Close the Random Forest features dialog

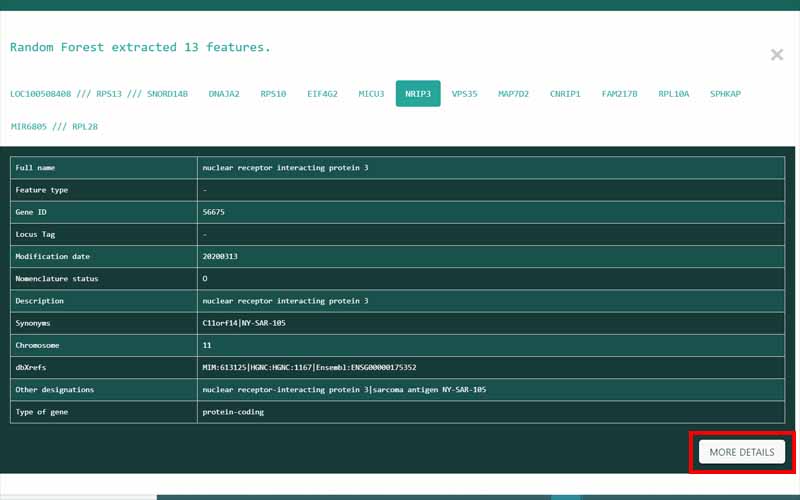776,55
